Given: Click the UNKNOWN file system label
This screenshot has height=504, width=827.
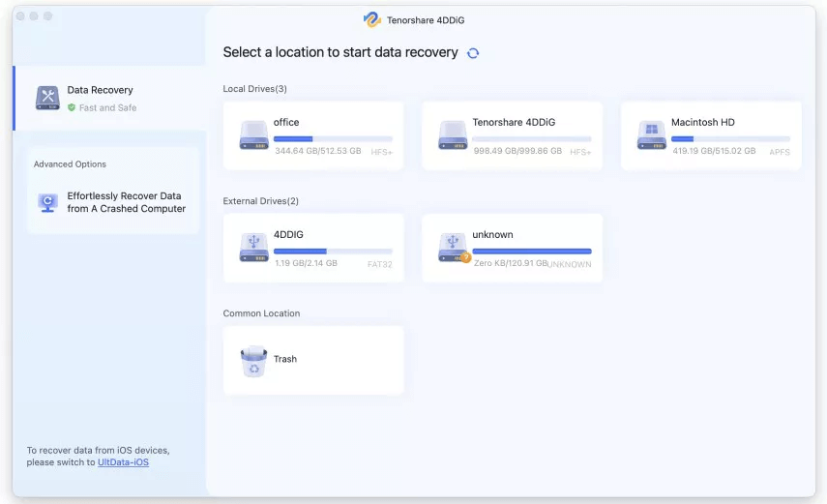Looking at the screenshot, I should [569, 264].
